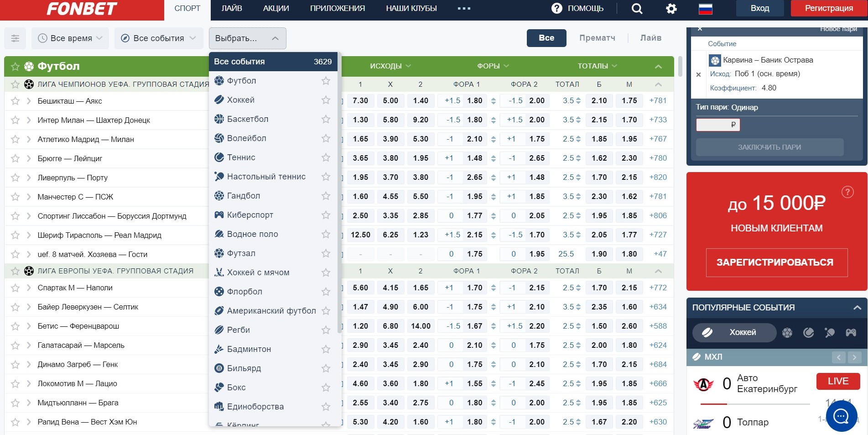Switch to the Прематч filter tab
The image size is (868, 435).
597,38
